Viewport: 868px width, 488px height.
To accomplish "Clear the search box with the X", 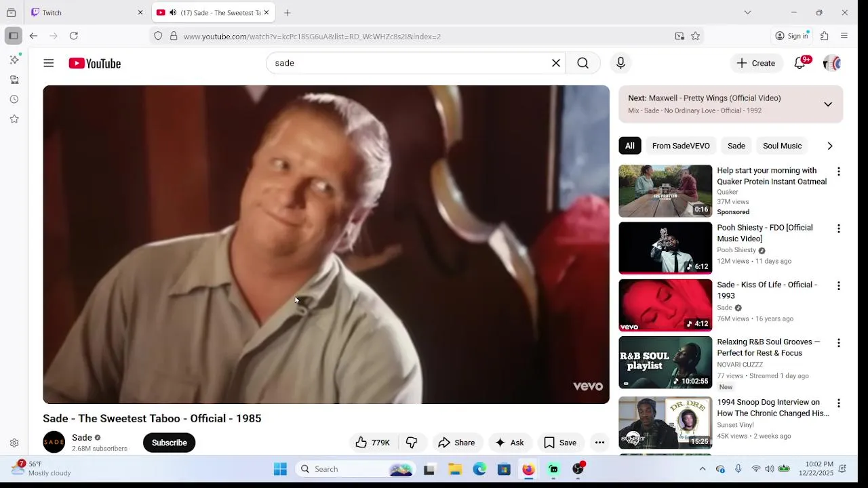I will pyautogui.click(x=556, y=63).
